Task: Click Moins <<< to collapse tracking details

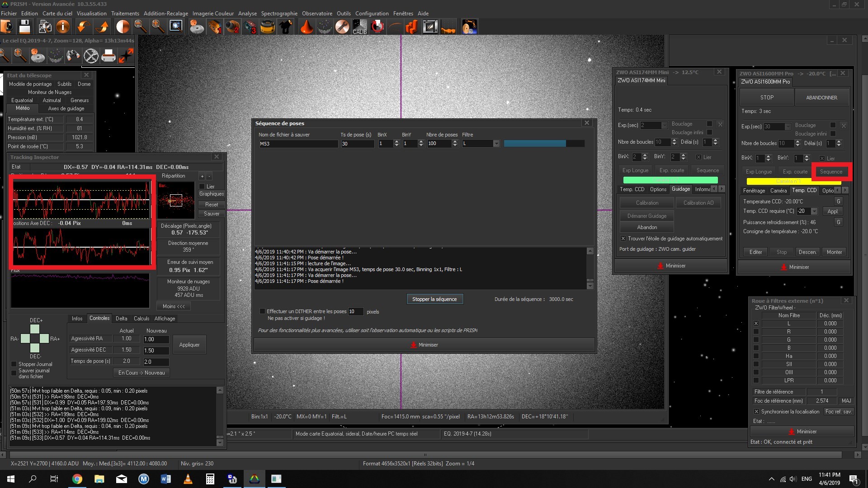Action: 174,306
